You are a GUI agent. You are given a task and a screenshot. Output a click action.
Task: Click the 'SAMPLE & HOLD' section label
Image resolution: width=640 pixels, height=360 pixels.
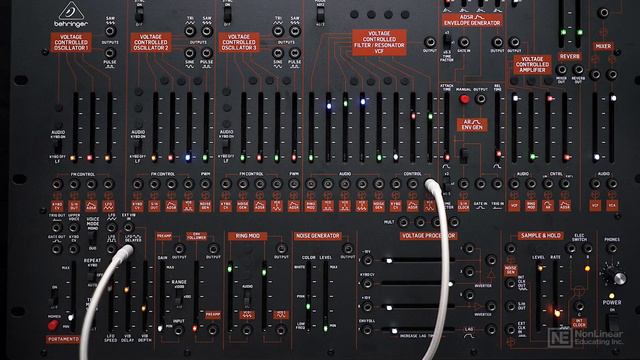[540, 236]
